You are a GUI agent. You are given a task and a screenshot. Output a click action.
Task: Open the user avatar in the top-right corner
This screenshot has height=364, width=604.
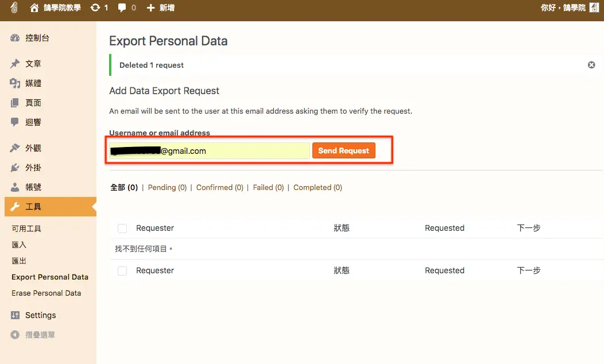point(594,7)
